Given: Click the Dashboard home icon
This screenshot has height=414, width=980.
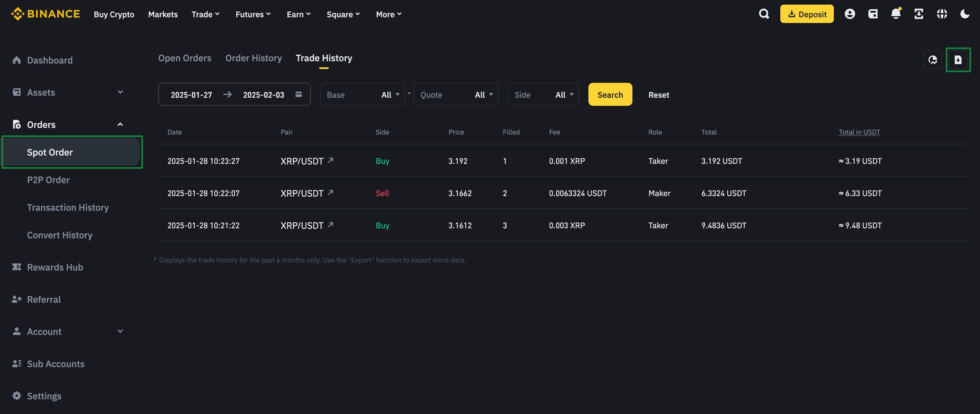Looking at the screenshot, I should [16, 60].
